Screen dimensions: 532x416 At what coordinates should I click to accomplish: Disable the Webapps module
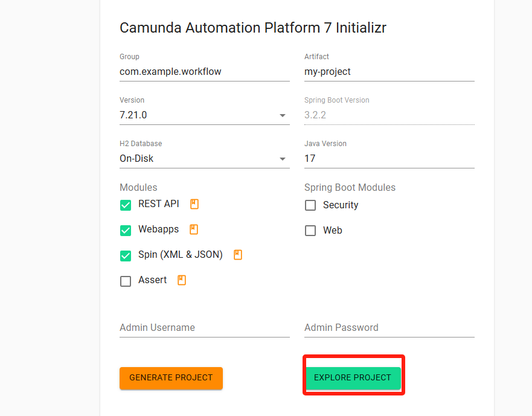tap(126, 231)
